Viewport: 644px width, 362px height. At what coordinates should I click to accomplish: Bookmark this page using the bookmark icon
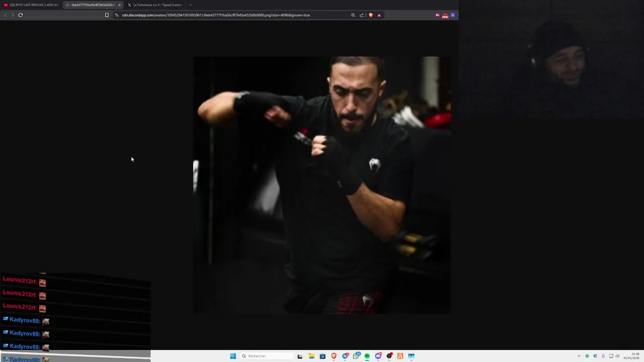click(107, 15)
